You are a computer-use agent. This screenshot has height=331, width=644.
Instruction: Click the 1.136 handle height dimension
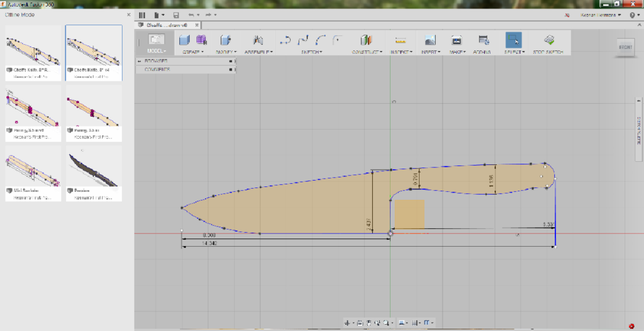[492, 180]
